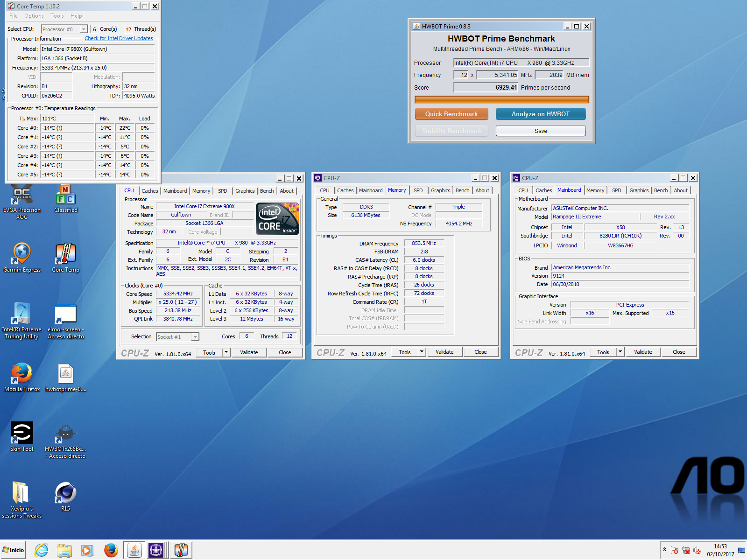This screenshot has height=560, width=747.
Task: Click Tools button in first CPU-Z window
Action: tap(209, 352)
